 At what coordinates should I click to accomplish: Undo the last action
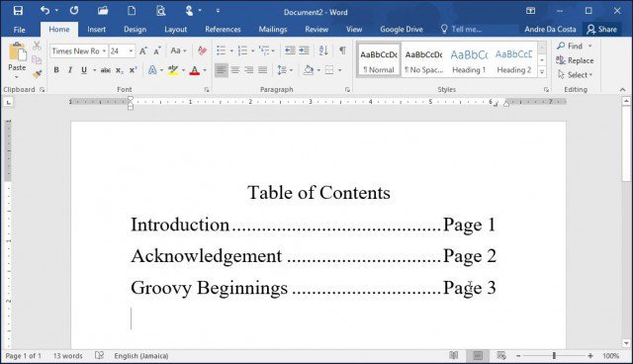pos(45,11)
